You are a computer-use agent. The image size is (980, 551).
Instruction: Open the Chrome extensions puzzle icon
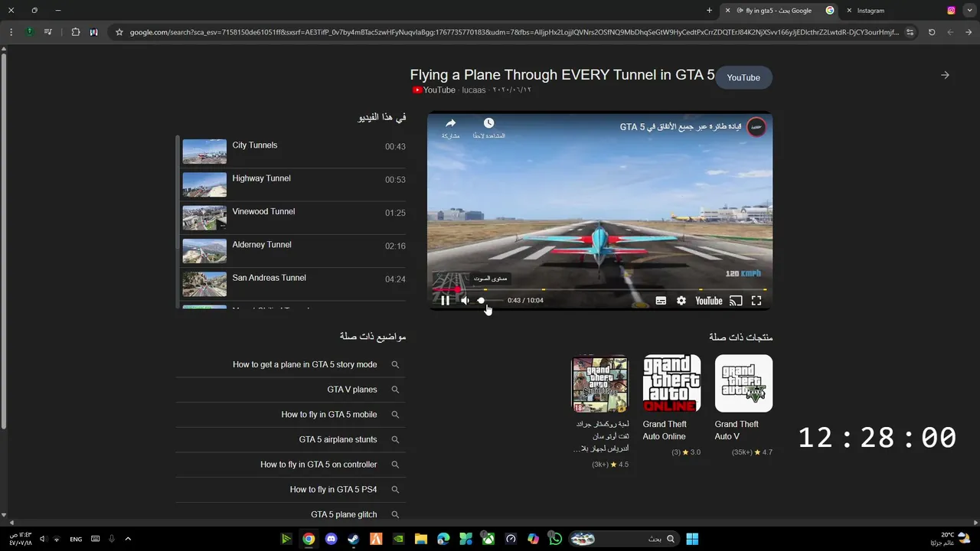[x=76, y=32]
